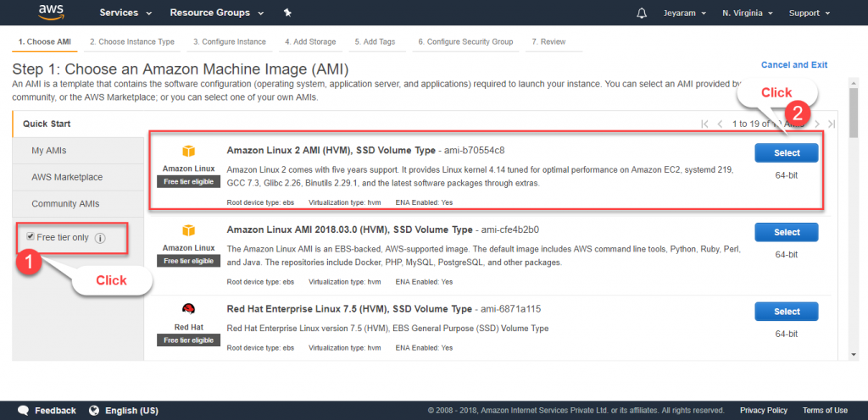Click the Feedback speech bubble icon
Screen dimensions: 868x420
pyautogui.click(x=23, y=411)
